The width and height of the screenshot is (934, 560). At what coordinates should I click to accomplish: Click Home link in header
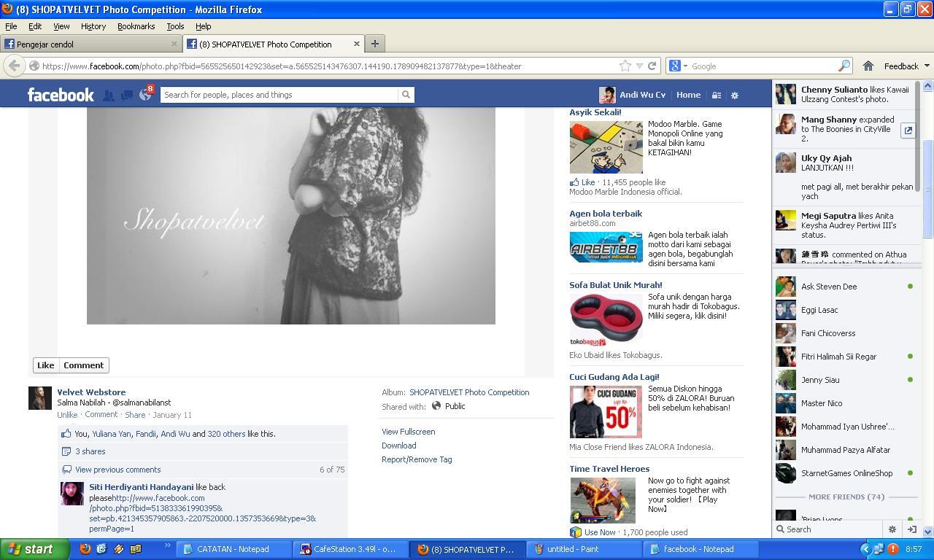coord(688,95)
